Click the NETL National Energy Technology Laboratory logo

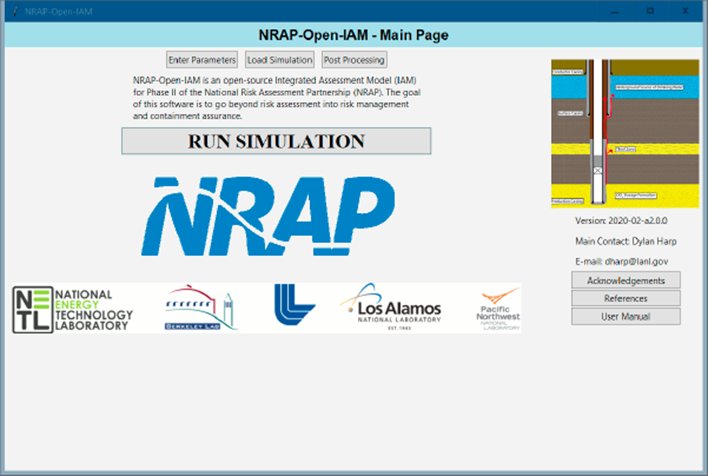pos(73,310)
